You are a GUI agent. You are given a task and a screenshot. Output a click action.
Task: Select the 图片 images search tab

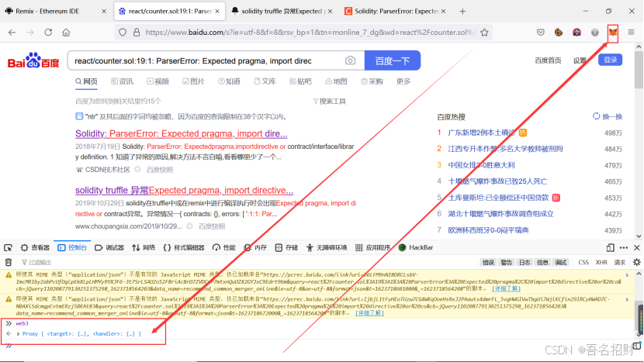click(193, 81)
